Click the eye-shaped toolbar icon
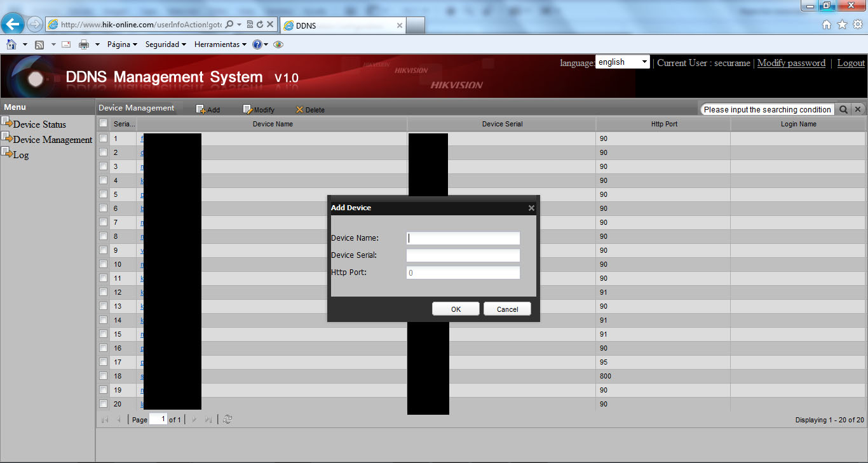The height and width of the screenshot is (463, 868). click(278, 44)
